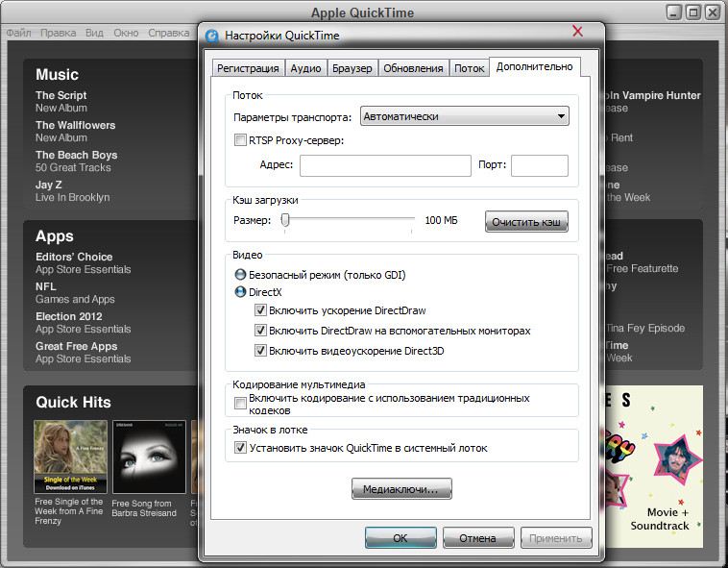Maximize the Apple QuickTime main window
728x568 pixels.
[x=693, y=12]
